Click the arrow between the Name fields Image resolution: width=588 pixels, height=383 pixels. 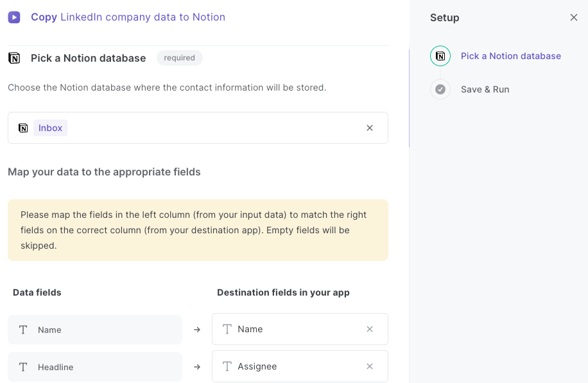[197, 330]
